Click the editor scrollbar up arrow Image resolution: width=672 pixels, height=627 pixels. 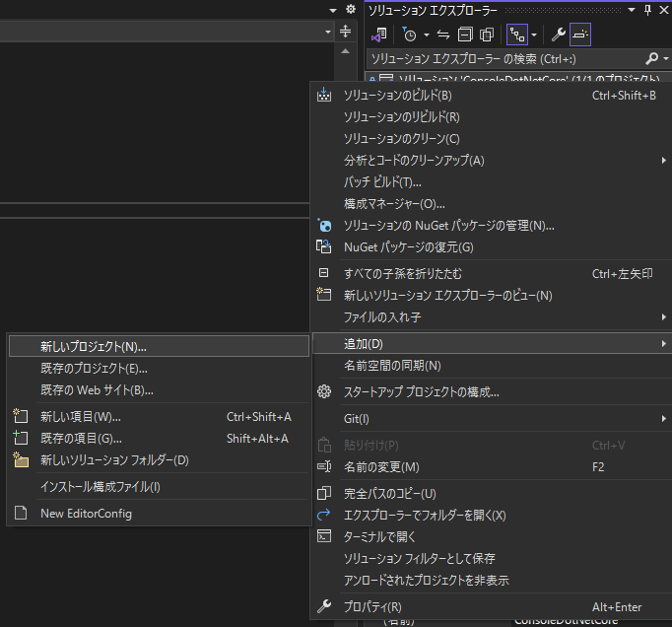[345, 51]
